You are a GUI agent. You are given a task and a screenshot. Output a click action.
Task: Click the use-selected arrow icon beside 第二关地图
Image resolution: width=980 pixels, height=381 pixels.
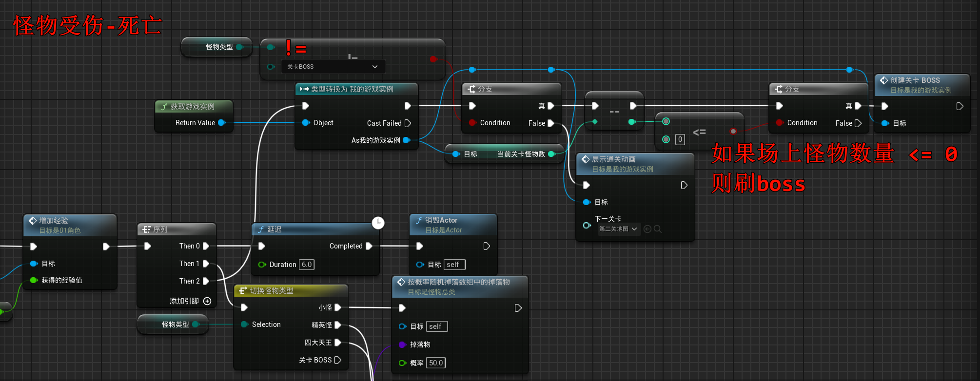[x=647, y=229]
